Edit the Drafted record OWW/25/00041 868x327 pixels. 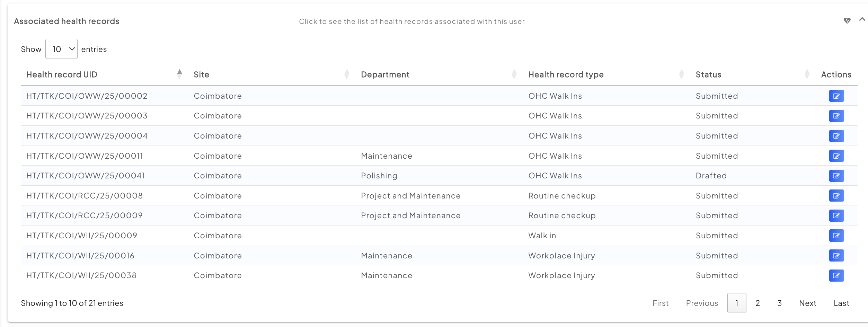[x=836, y=176]
